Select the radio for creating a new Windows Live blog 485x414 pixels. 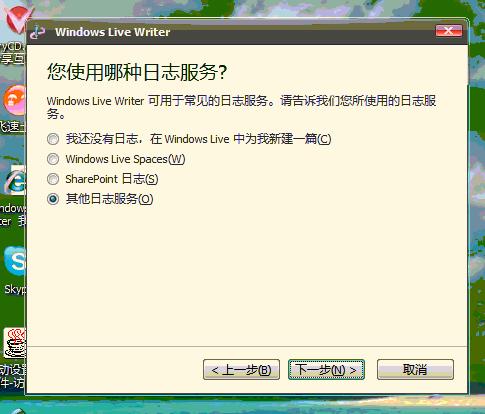click(53, 139)
